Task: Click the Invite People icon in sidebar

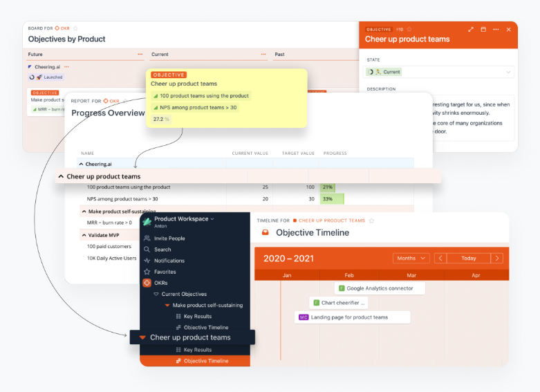Action: (x=147, y=239)
